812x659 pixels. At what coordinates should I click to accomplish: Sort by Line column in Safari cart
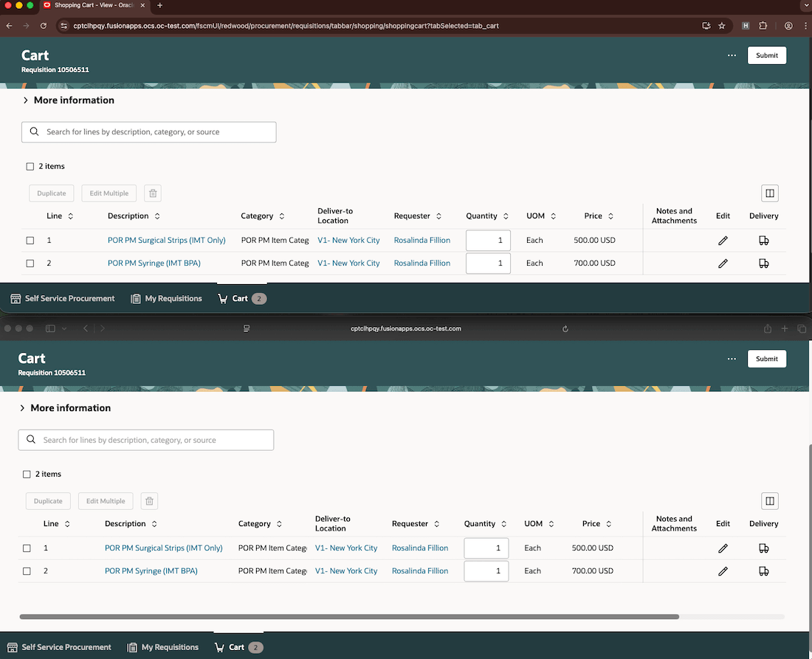[x=67, y=524]
